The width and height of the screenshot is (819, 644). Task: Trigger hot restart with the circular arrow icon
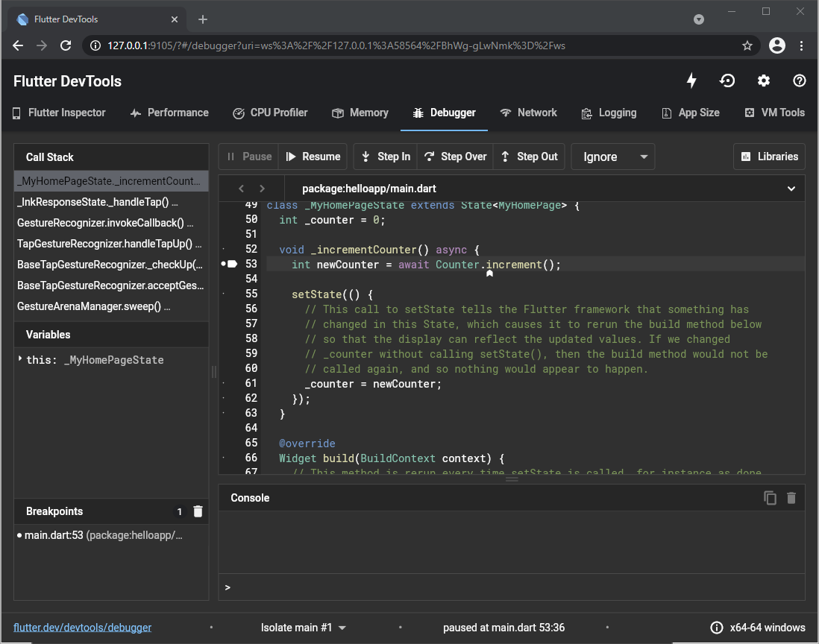pyautogui.click(x=727, y=80)
